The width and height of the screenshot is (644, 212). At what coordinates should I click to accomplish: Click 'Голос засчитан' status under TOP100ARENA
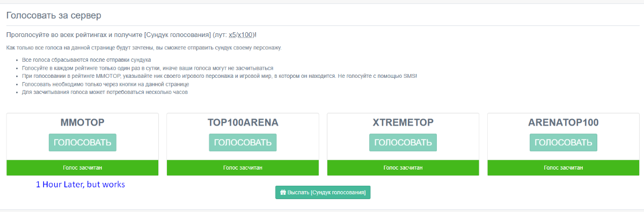click(x=243, y=167)
